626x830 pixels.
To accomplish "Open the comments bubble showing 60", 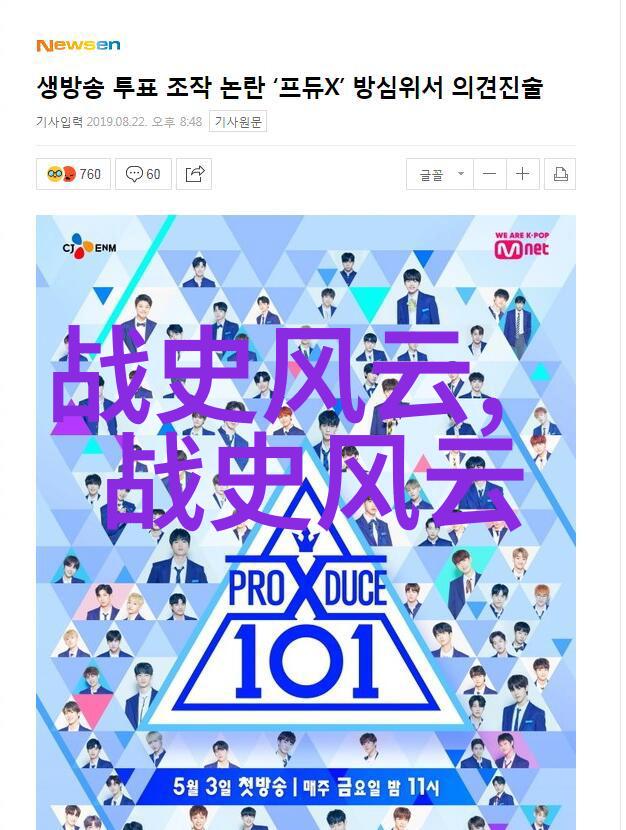I will click(x=143, y=174).
